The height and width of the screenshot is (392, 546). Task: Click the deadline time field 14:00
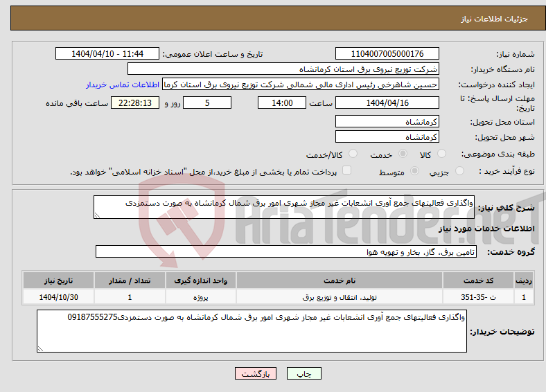282,103
